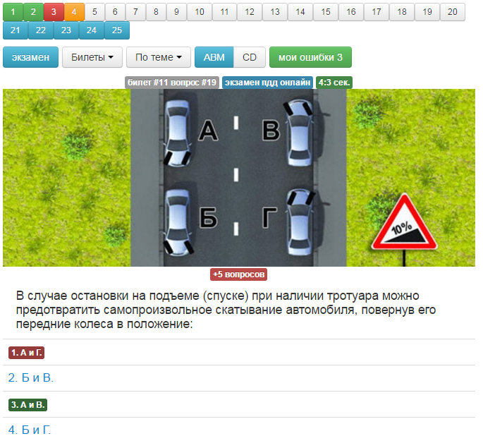This screenshot has width=483, height=448.
Task: Go to question number 20
Action: (x=453, y=12)
